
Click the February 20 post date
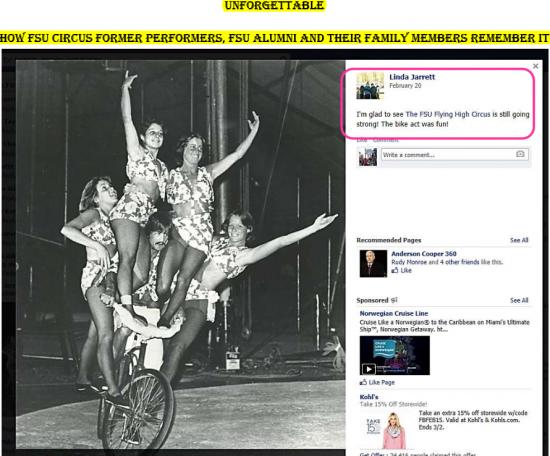click(405, 86)
